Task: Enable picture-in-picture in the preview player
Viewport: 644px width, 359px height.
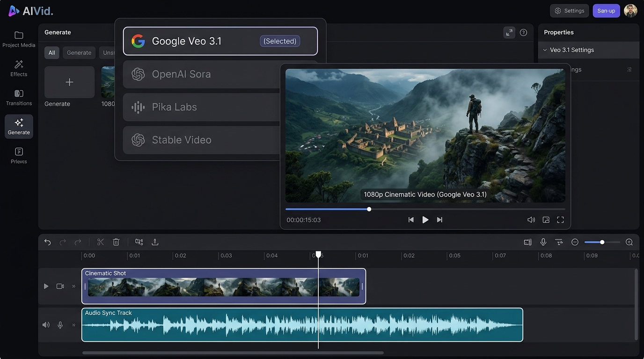Action: [x=546, y=220]
